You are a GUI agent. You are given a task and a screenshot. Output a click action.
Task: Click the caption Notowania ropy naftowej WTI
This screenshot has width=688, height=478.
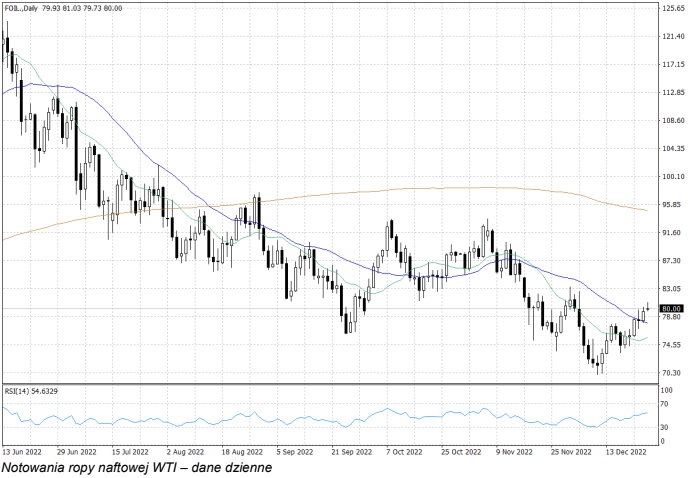136,467
